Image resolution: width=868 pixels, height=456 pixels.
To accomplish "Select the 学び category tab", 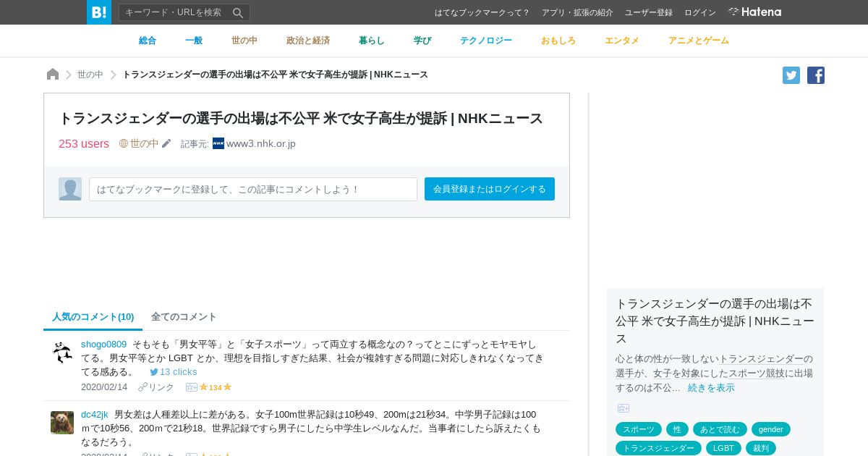I will 422,41.
